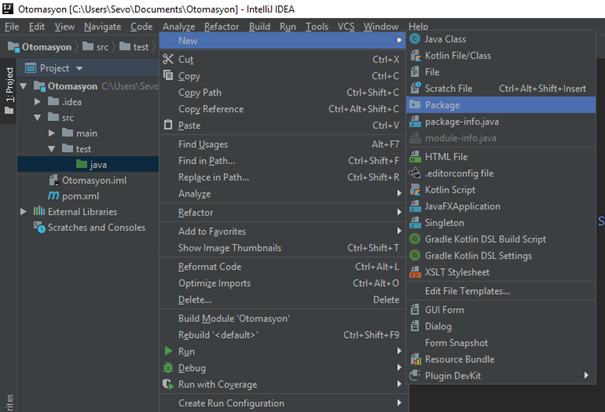The height and width of the screenshot is (412, 605).
Task: Click the Maven pom.xml icon
Action: point(53,196)
